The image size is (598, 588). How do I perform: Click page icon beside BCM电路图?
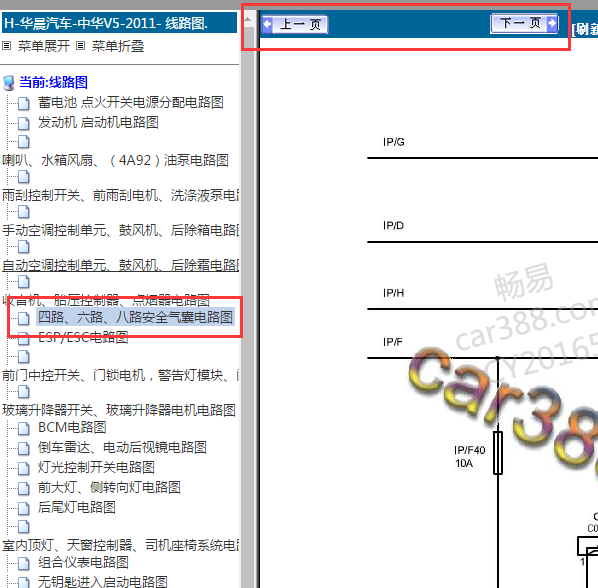24,428
